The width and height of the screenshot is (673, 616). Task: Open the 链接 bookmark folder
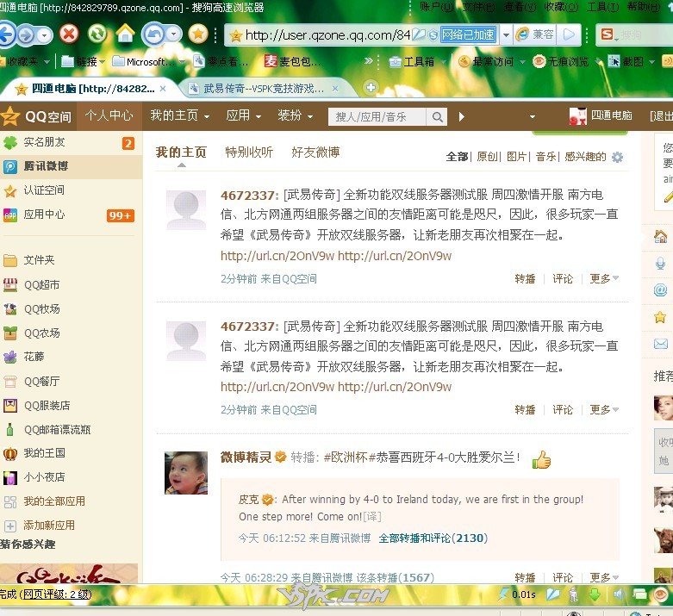point(79,62)
